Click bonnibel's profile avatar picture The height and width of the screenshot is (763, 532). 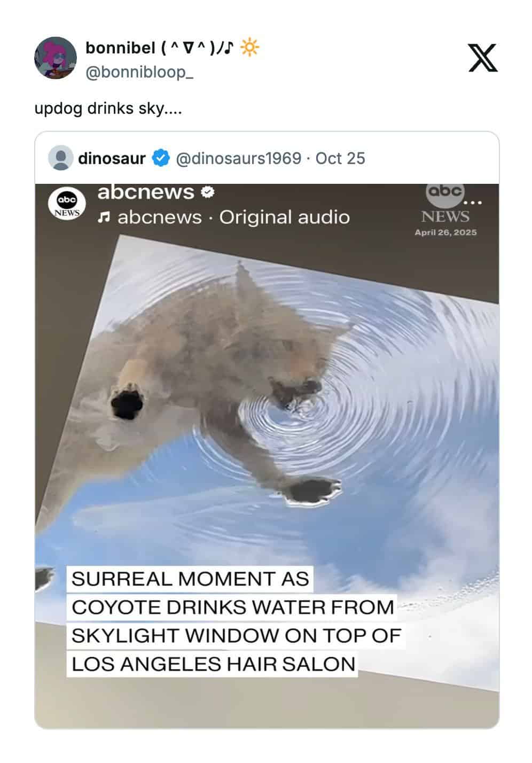point(56,58)
